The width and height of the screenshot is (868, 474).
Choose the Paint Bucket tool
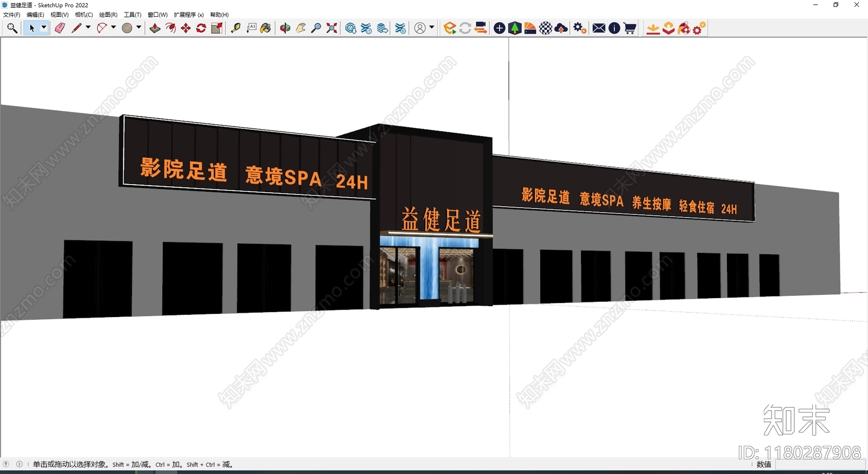pos(266,28)
